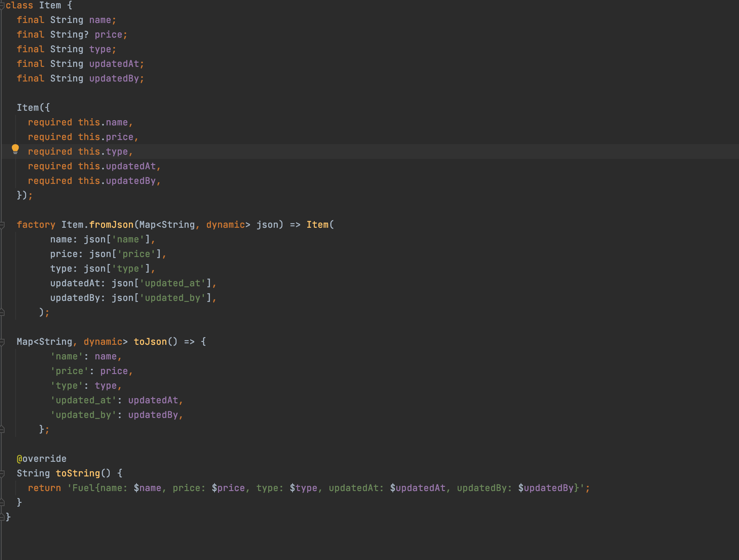Click the @override annotation
This screenshot has height=560, width=739.
pos(41,458)
